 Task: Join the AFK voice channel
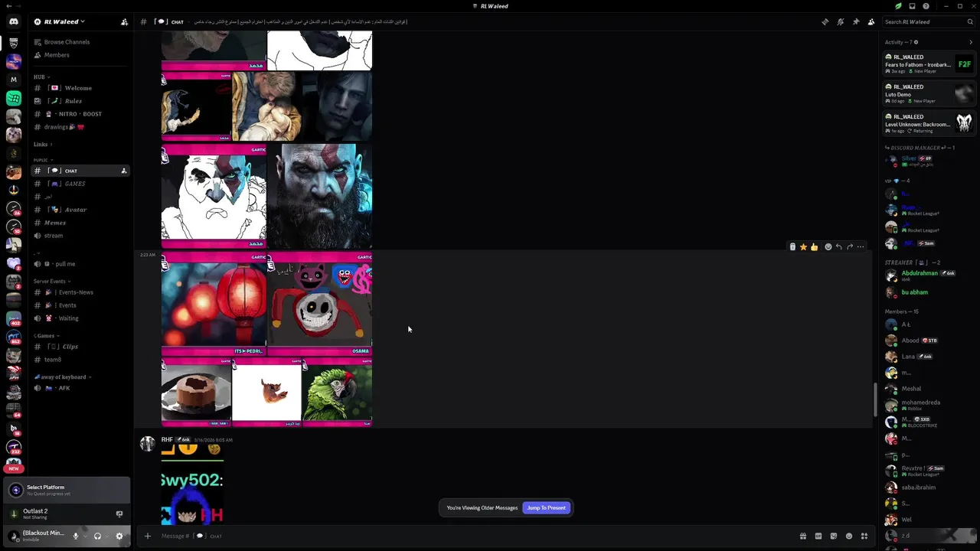pos(80,388)
